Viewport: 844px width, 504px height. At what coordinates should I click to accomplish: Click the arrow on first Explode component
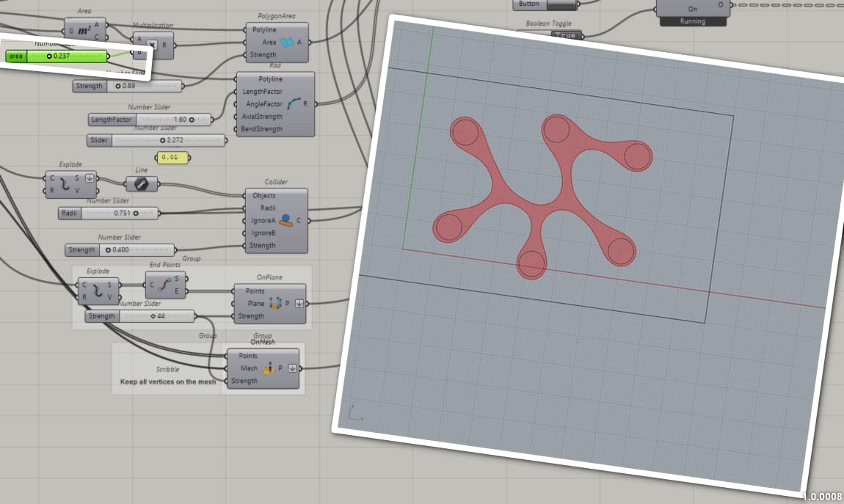90,178
